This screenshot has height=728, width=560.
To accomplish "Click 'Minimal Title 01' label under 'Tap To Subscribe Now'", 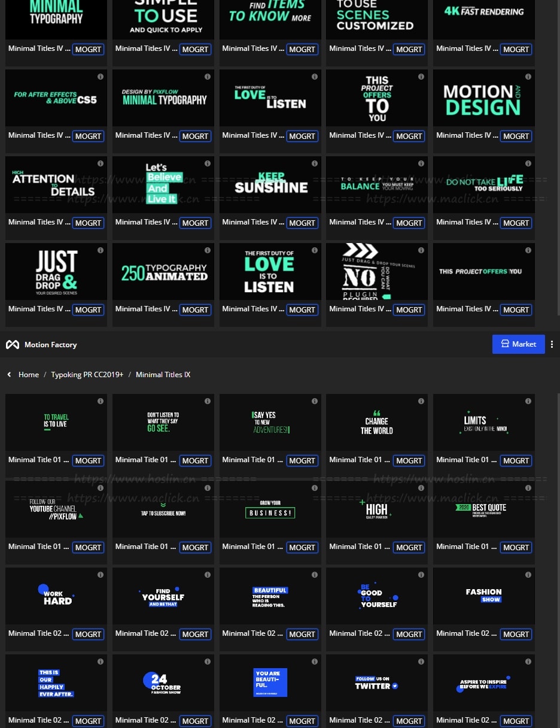I will [145, 547].
